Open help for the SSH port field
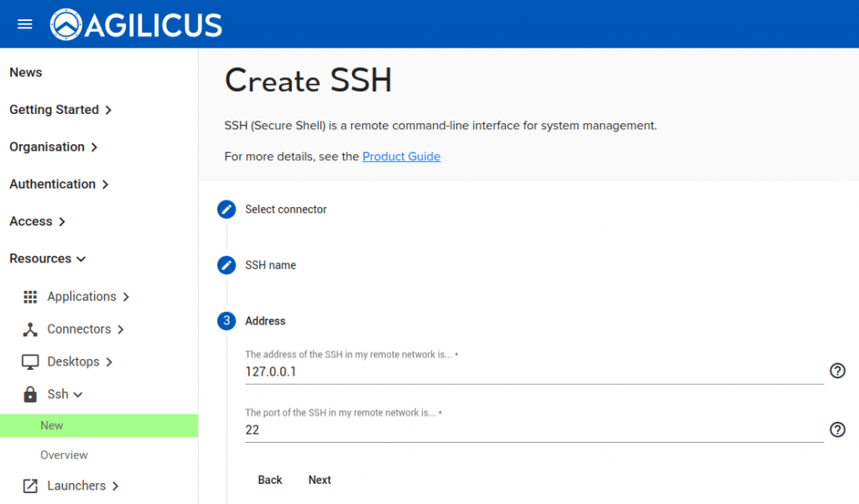This screenshot has width=859, height=504. 837,429
